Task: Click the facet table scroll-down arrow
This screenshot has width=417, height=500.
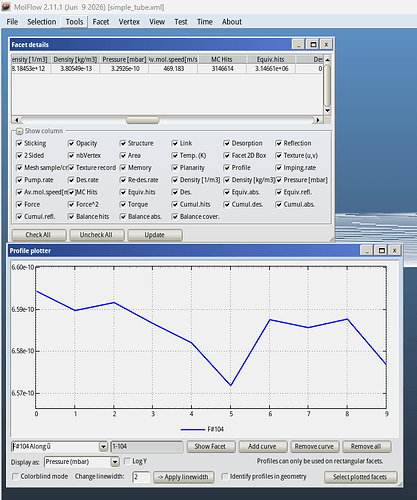Action: tap(327, 110)
